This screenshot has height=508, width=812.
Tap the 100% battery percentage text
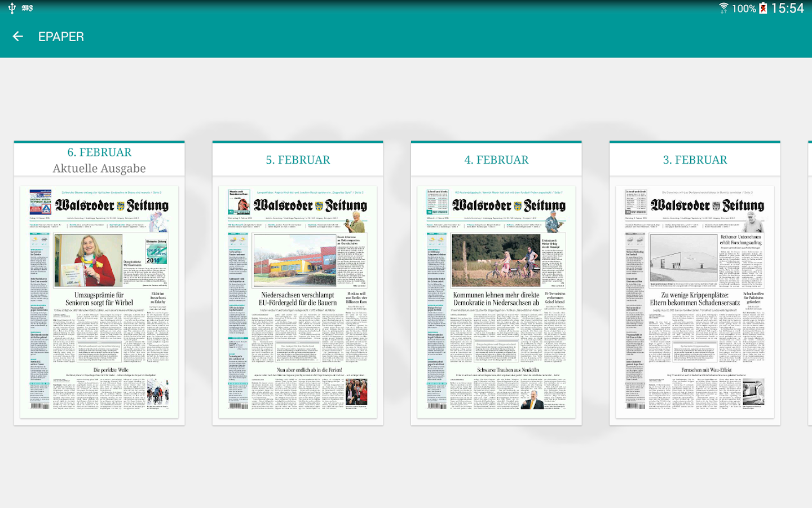pyautogui.click(x=744, y=8)
